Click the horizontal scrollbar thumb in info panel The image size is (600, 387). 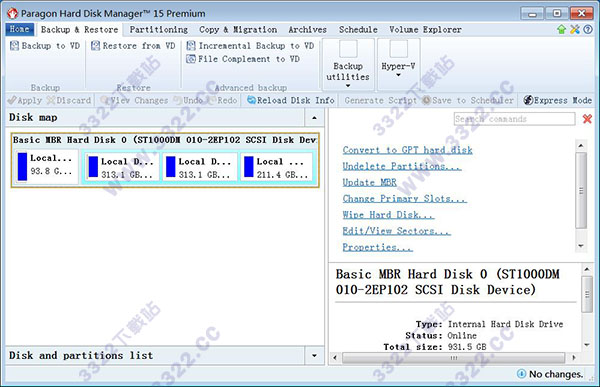coord(453,358)
